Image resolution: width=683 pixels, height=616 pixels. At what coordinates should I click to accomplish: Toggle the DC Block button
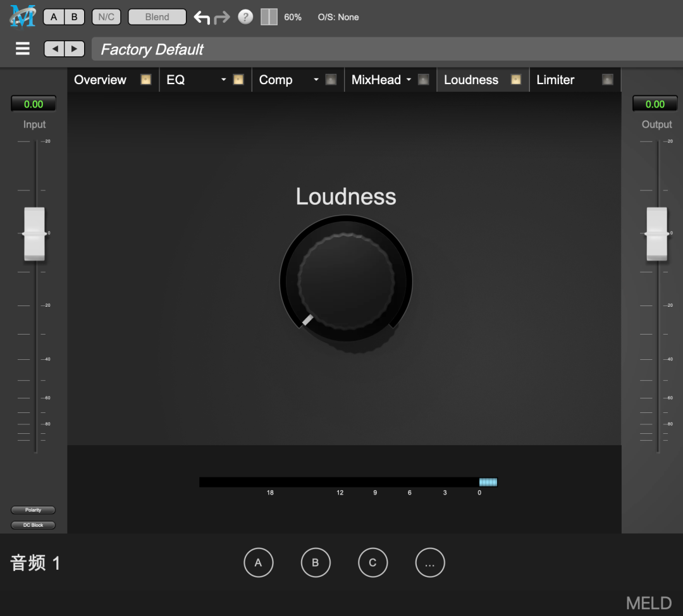point(33,525)
